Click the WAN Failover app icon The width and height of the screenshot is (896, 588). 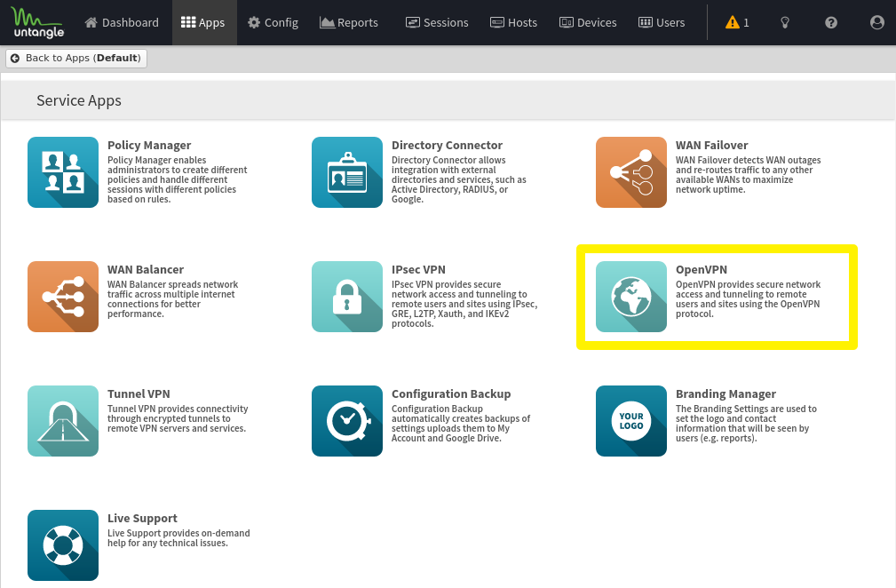(x=630, y=172)
